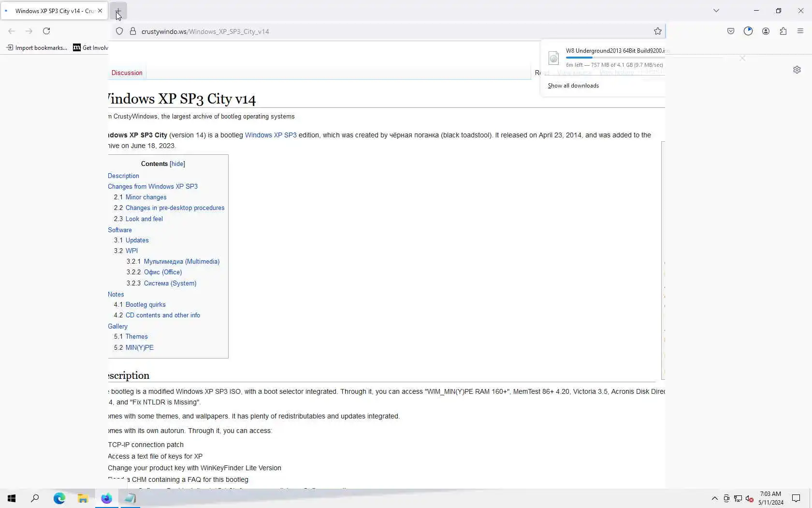The width and height of the screenshot is (812, 508).
Task: Go to Мультимедиа (Multimedia) section
Action: [x=182, y=262]
